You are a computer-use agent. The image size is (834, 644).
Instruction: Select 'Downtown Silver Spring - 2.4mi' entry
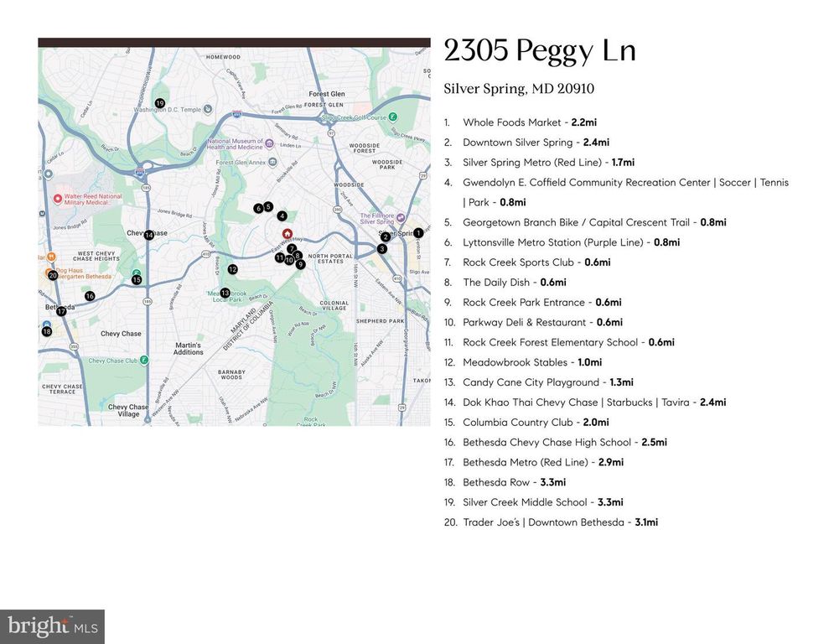click(x=526, y=143)
